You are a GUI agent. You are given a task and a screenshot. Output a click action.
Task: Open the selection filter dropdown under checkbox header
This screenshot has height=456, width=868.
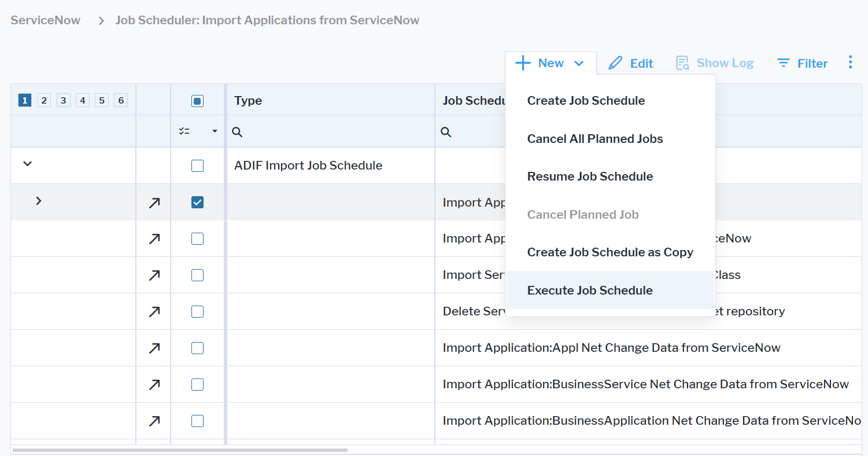tap(215, 131)
